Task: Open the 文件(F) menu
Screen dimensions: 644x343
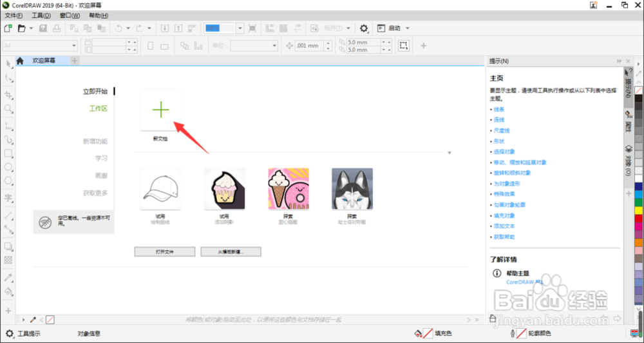Action: 14,15
